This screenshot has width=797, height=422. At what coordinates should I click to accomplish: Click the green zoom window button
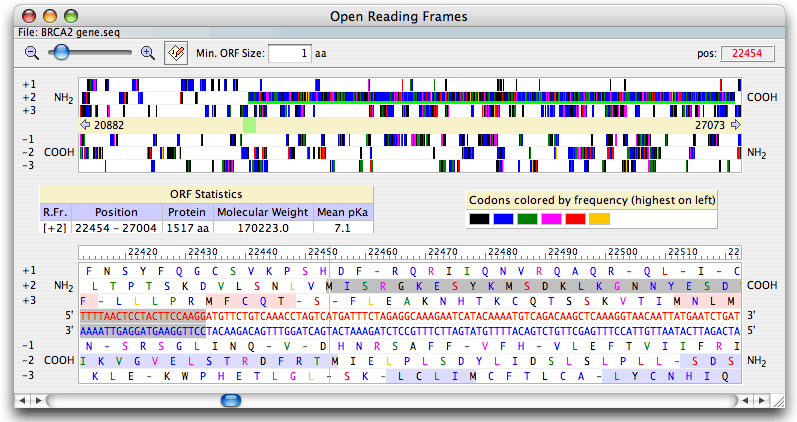(x=71, y=16)
